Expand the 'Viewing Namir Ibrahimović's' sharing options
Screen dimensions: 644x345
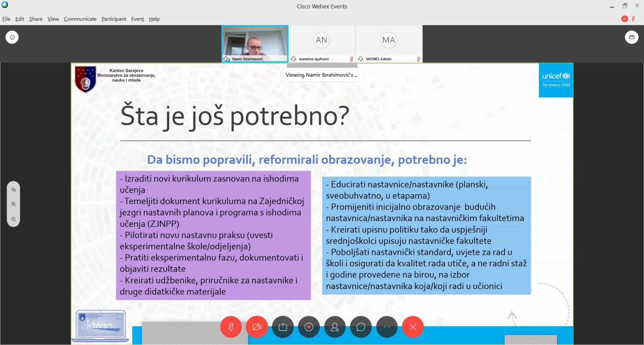pos(321,75)
